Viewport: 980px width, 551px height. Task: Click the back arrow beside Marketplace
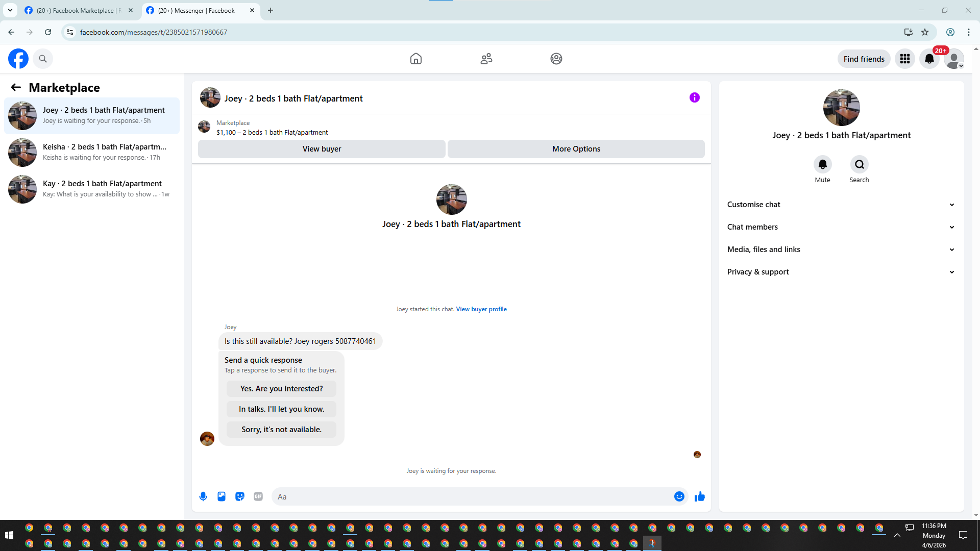pyautogui.click(x=16, y=87)
